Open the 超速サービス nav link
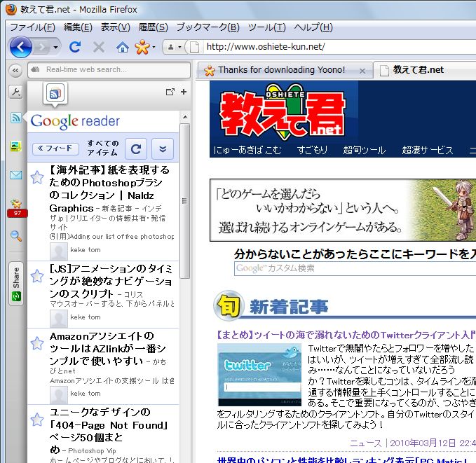Screen dimensions: 476x463 [428, 150]
